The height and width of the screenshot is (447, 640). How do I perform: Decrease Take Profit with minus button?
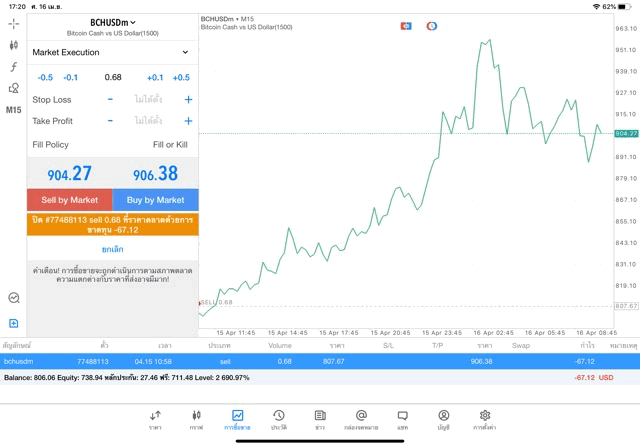110,121
